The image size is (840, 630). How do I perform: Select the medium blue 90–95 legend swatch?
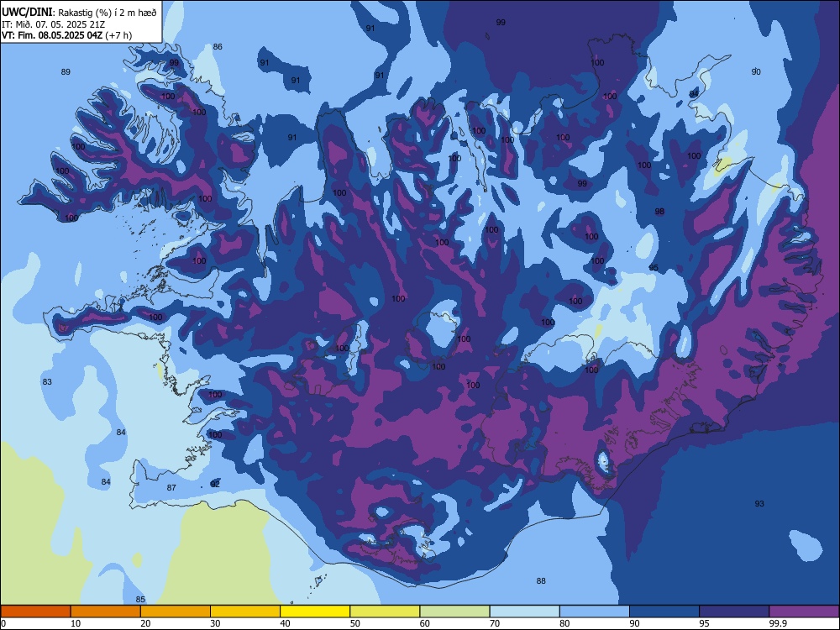pyautogui.click(x=664, y=612)
